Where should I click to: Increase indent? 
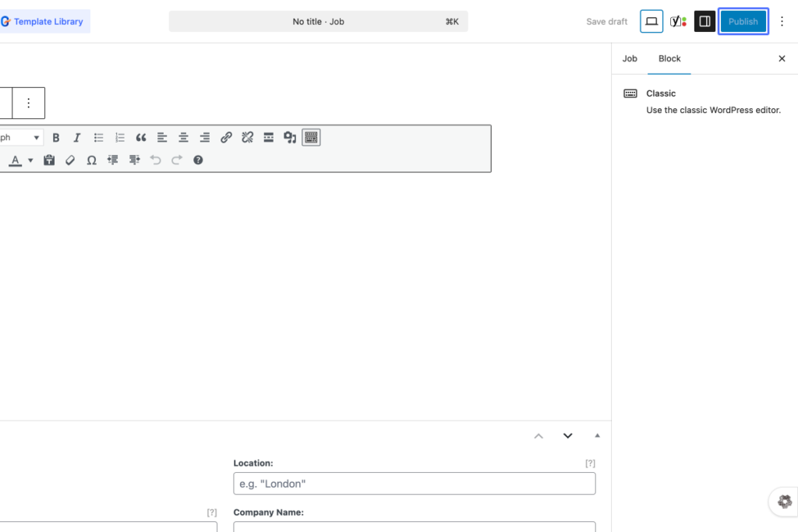[x=134, y=160]
